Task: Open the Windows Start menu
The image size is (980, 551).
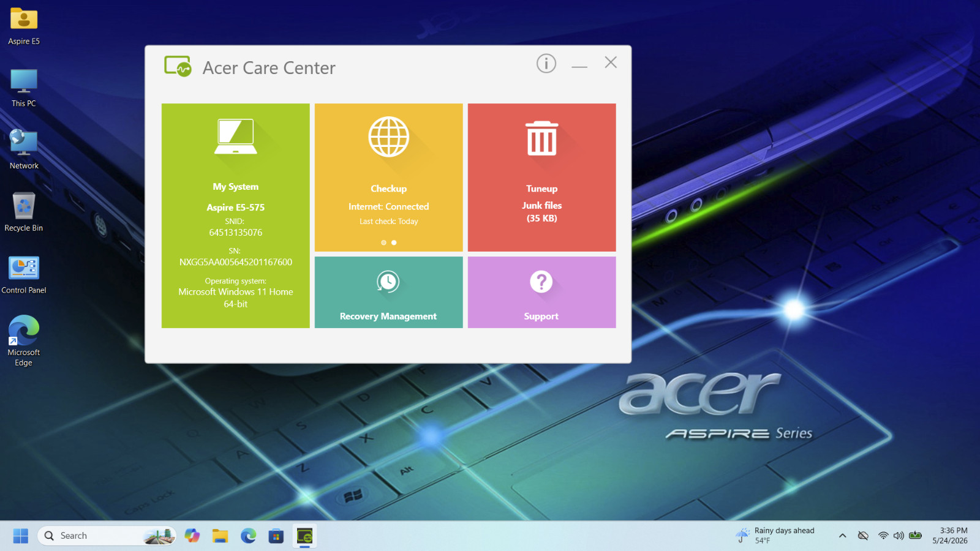Action: point(20,536)
